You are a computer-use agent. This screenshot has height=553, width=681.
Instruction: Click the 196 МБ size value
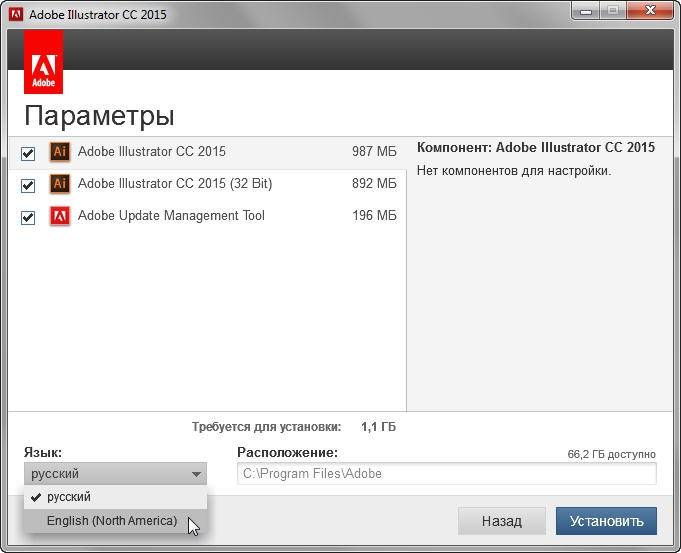coord(374,215)
